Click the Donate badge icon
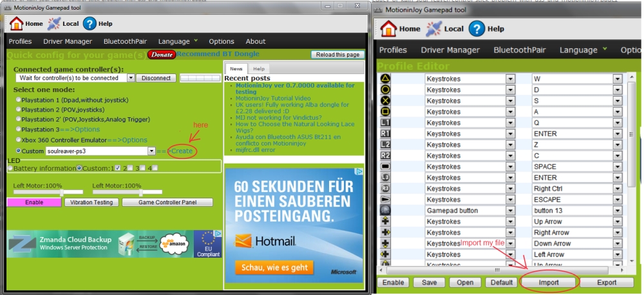Image resolution: width=644 pixels, height=295 pixels. point(162,54)
